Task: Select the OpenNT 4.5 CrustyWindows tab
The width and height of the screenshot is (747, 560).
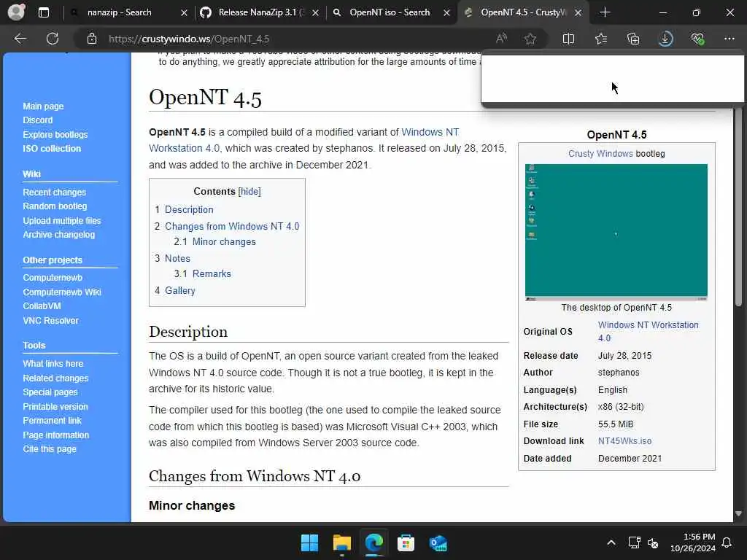Action: coord(523,12)
